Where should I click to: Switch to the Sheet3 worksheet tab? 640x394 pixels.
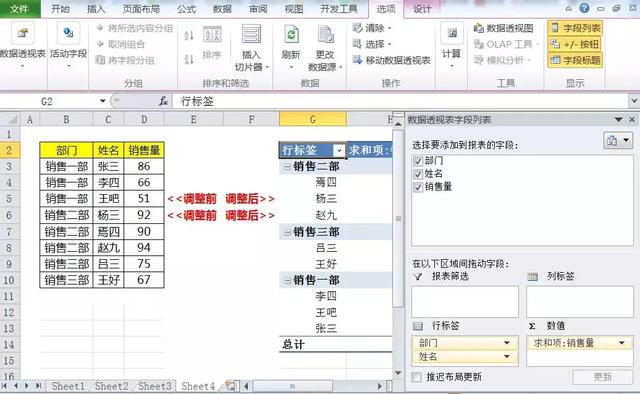click(x=155, y=386)
